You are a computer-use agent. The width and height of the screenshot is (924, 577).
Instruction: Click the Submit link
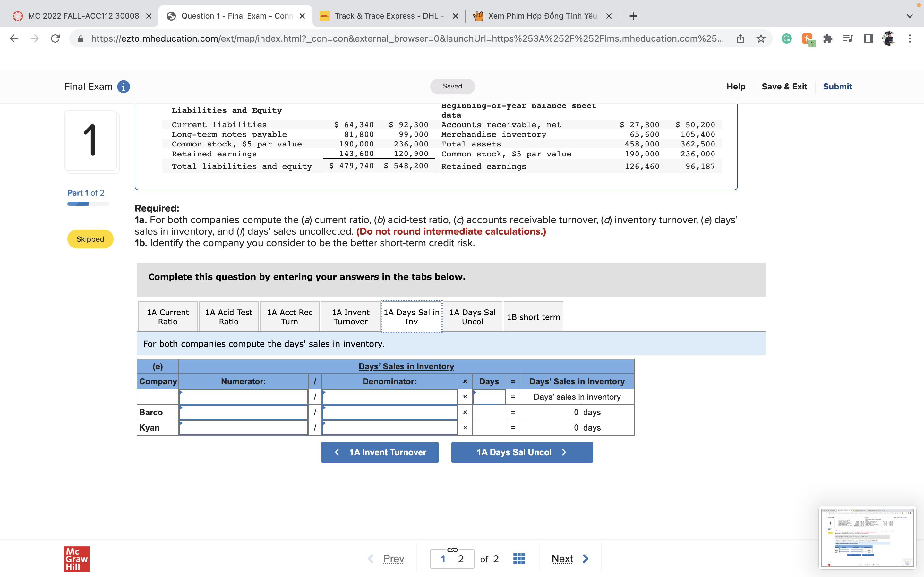(x=837, y=87)
